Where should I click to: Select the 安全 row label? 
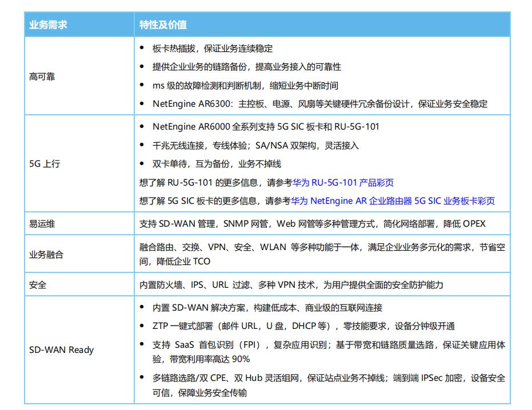pyautogui.click(x=38, y=285)
